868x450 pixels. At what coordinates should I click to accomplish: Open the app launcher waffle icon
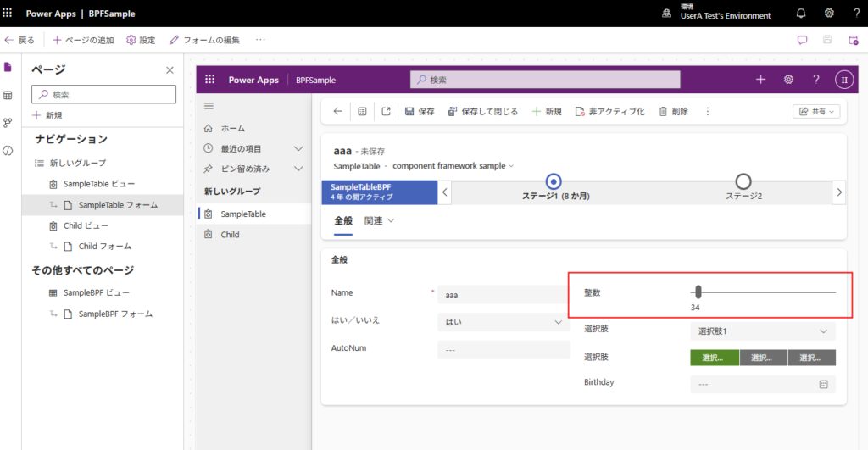8,14
